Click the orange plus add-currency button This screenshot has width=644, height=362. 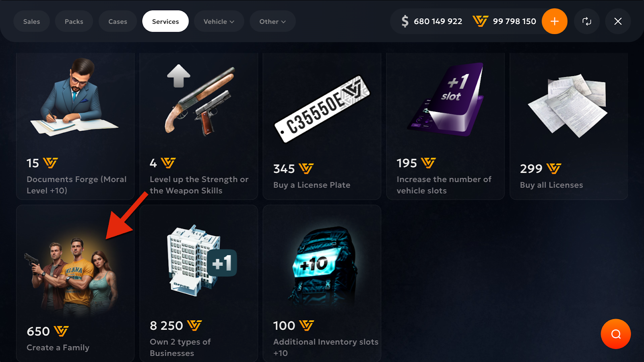[x=554, y=21]
